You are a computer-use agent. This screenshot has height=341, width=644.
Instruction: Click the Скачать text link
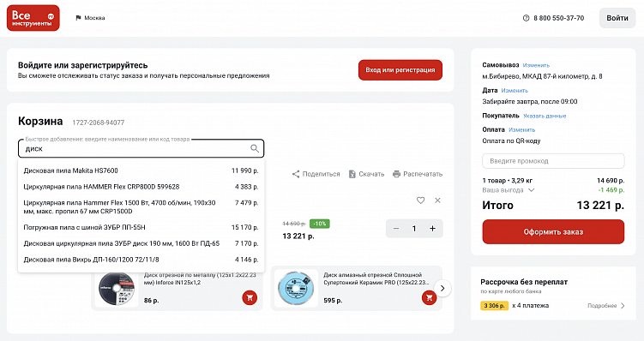tap(371, 174)
